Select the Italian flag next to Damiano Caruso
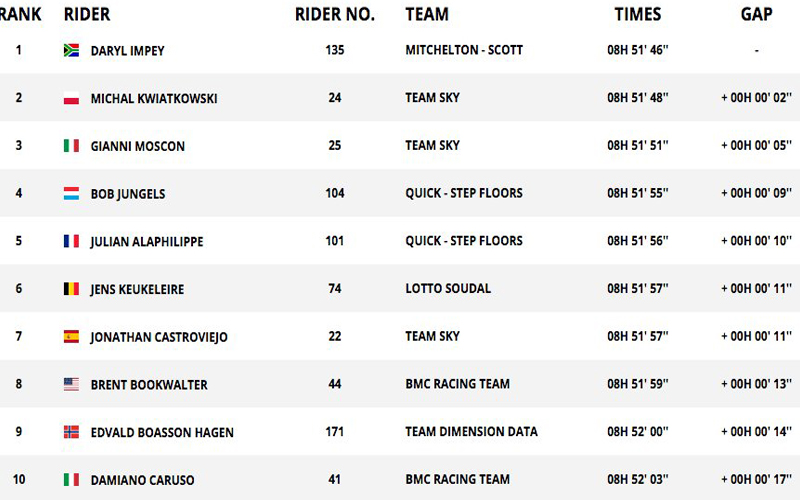This screenshot has width=800, height=500. pyautogui.click(x=71, y=480)
